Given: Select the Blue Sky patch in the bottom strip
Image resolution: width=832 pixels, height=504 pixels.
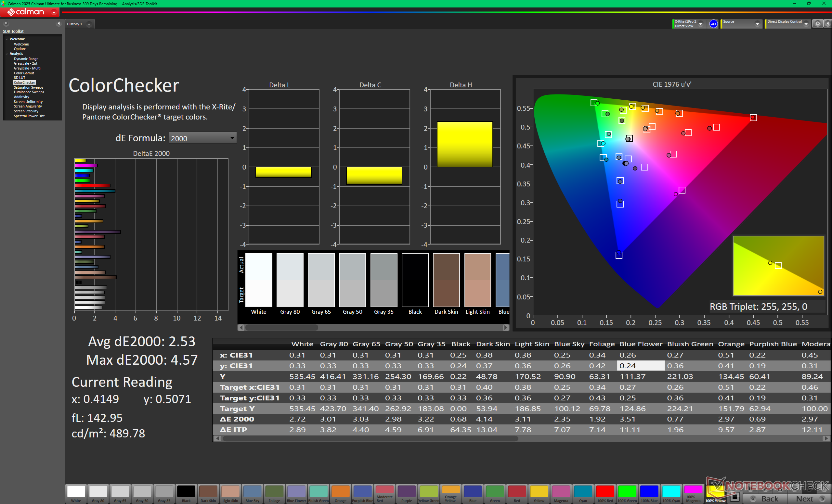Looking at the screenshot, I should click(252, 494).
